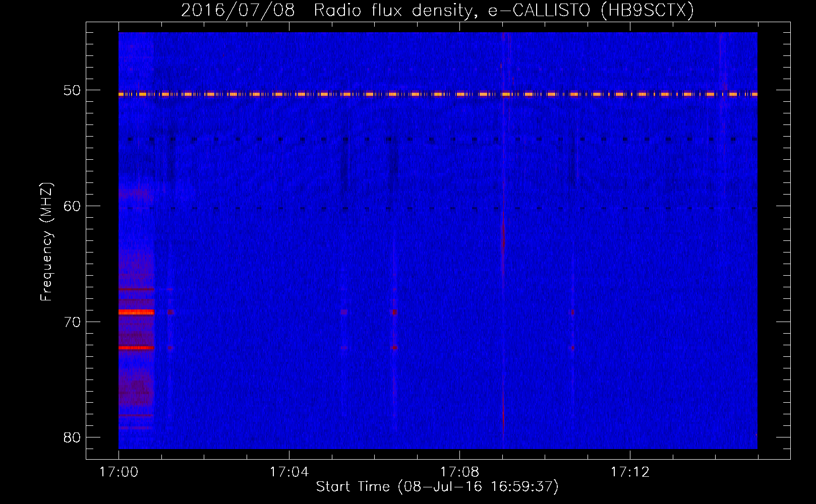Click the 60 frequency tick label

pos(72,206)
